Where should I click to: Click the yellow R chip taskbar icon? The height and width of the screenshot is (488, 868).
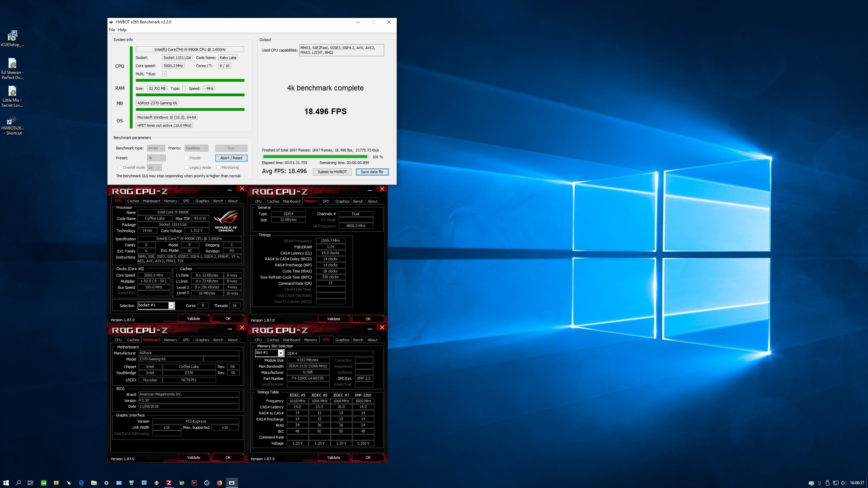click(56, 483)
